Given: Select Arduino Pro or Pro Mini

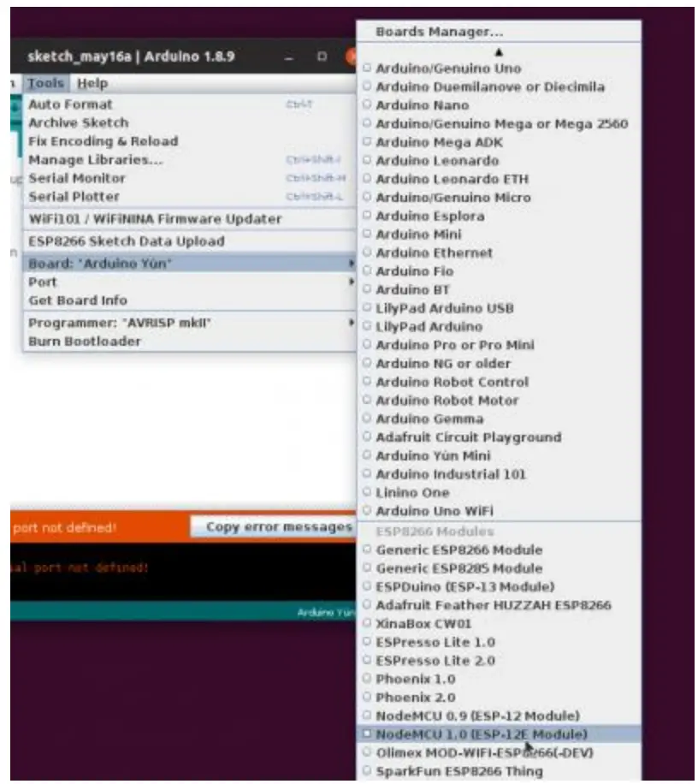Looking at the screenshot, I should pos(499,345).
